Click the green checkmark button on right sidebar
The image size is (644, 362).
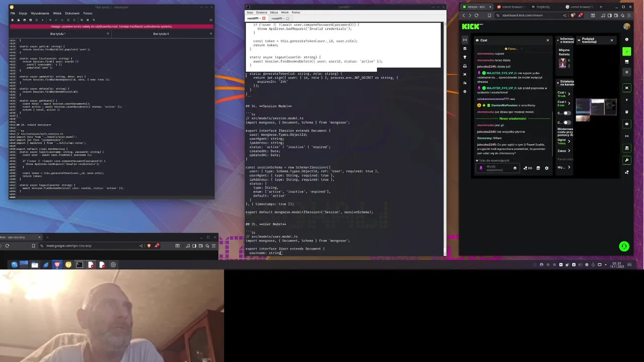pyautogui.click(x=626, y=51)
